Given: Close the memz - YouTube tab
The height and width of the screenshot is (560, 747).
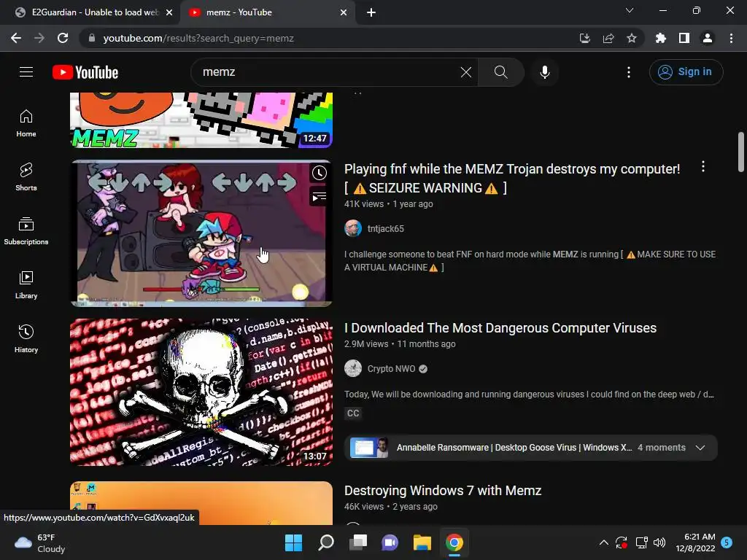Looking at the screenshot, I should point(344,12).
